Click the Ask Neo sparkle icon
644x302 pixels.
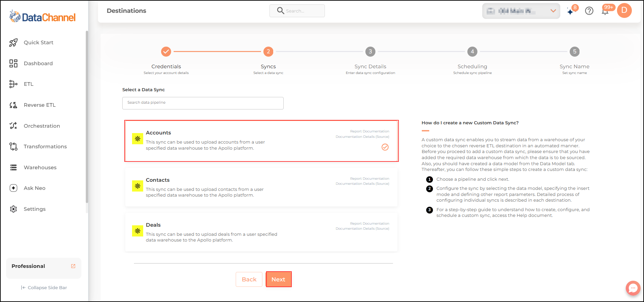13,188
